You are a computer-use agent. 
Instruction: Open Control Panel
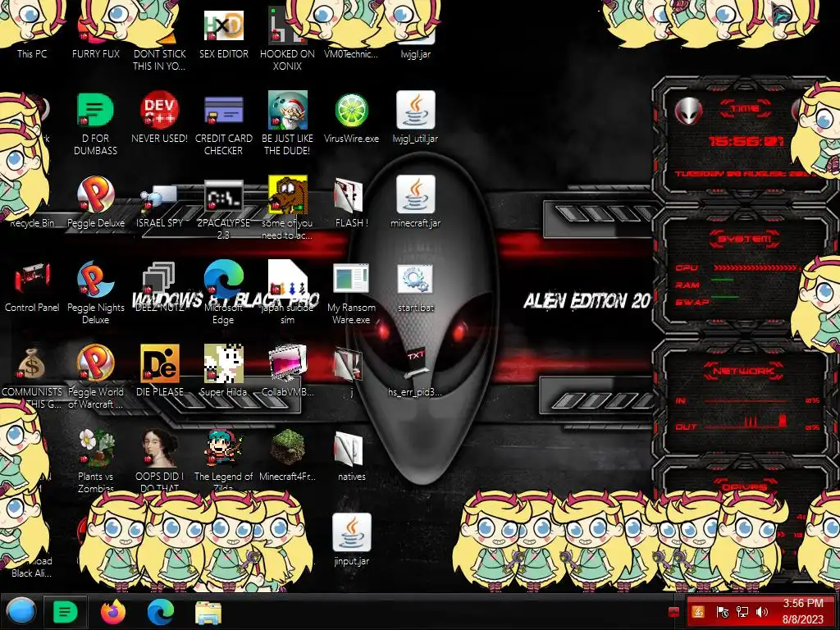coord(32,279)
